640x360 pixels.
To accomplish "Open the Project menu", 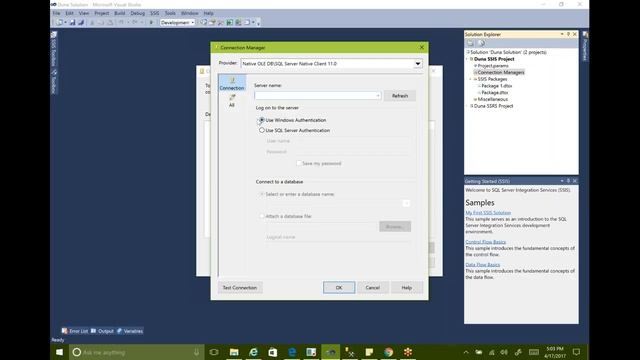I will tap(102, 13).
